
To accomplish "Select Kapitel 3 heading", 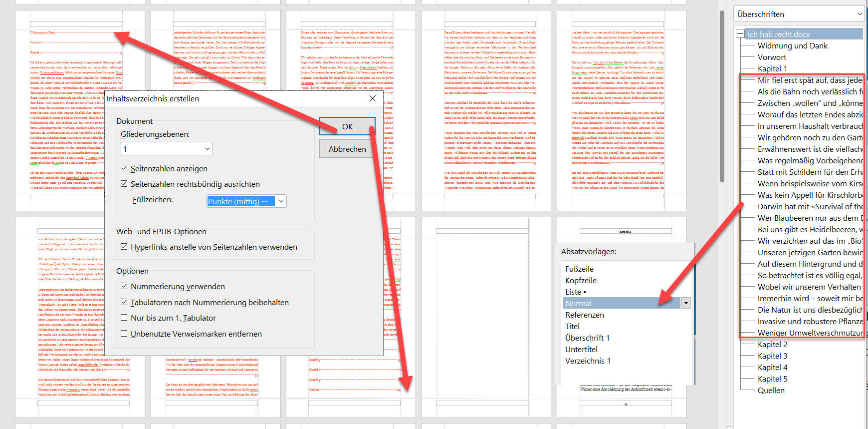I will (x=772, y=356).
